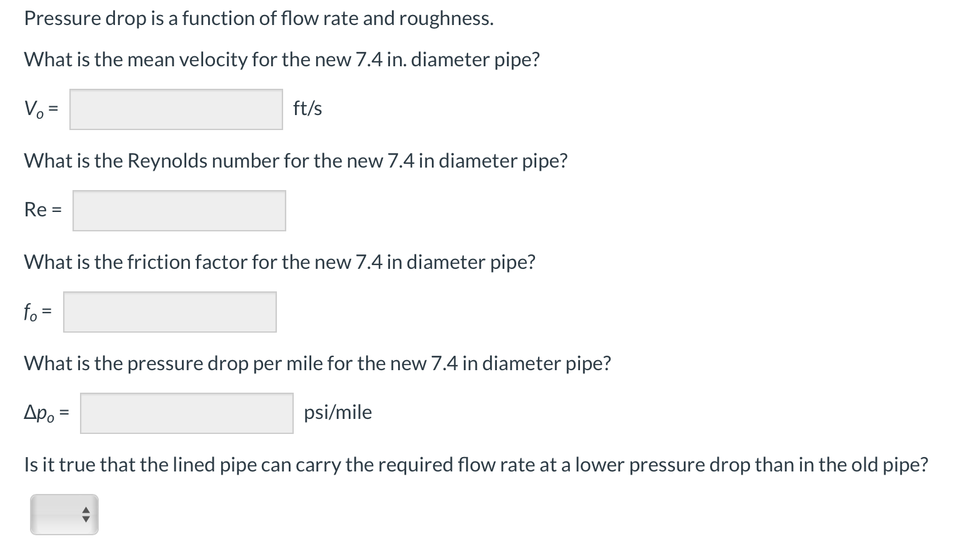Expand the selector below the lined pipe question
This screenshot has height=559, width=980.
coord(63,514)
